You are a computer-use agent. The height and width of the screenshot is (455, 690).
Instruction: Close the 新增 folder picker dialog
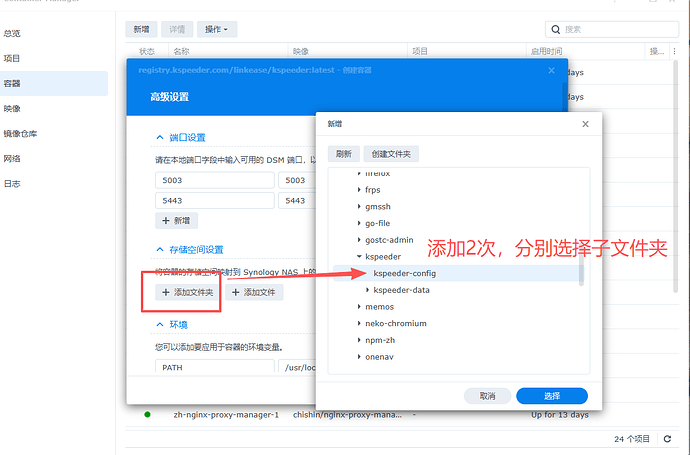(587, 125)
